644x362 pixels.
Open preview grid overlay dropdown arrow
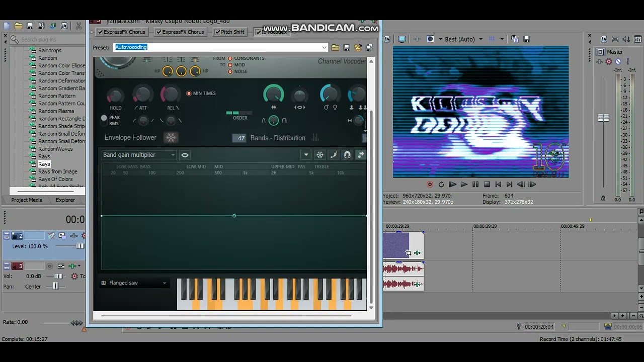(x=502, y=39)
